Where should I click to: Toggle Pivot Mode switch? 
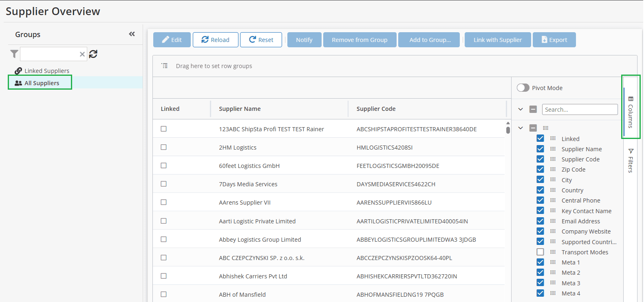tap(523, 88)
